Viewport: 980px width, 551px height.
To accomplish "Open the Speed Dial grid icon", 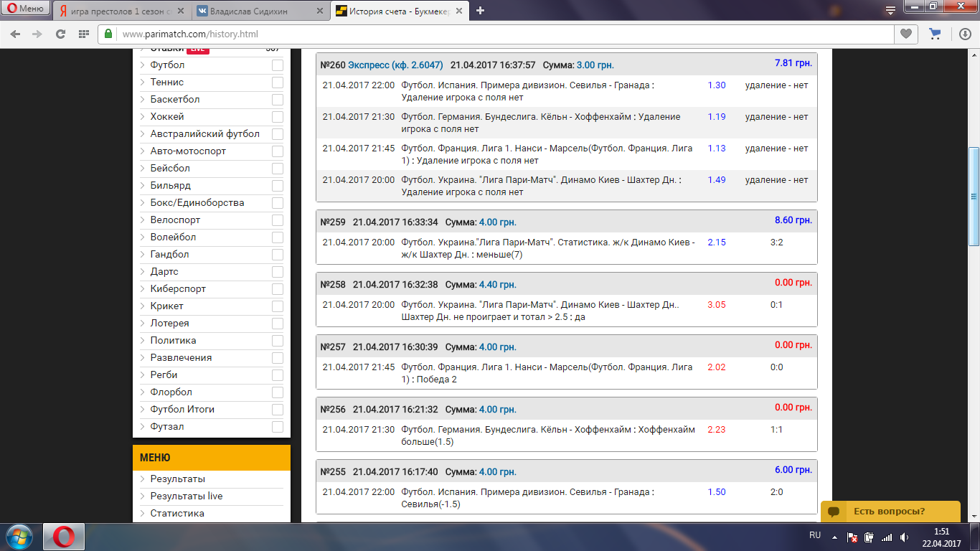I will 83,34.
